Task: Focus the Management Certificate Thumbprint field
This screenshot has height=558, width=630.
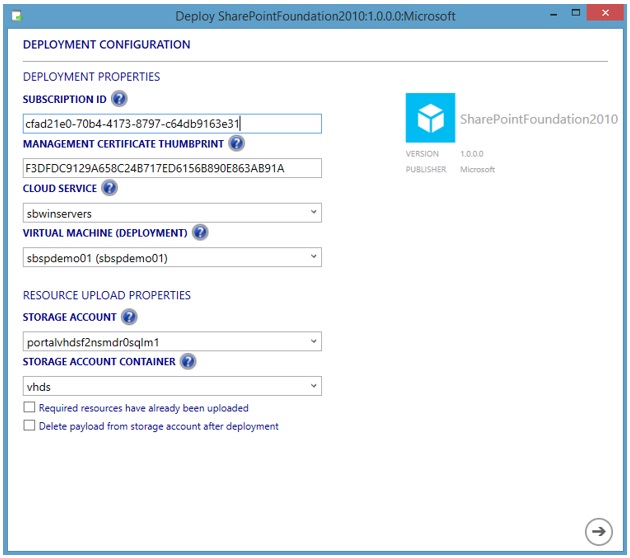Action: pos(172,168)
